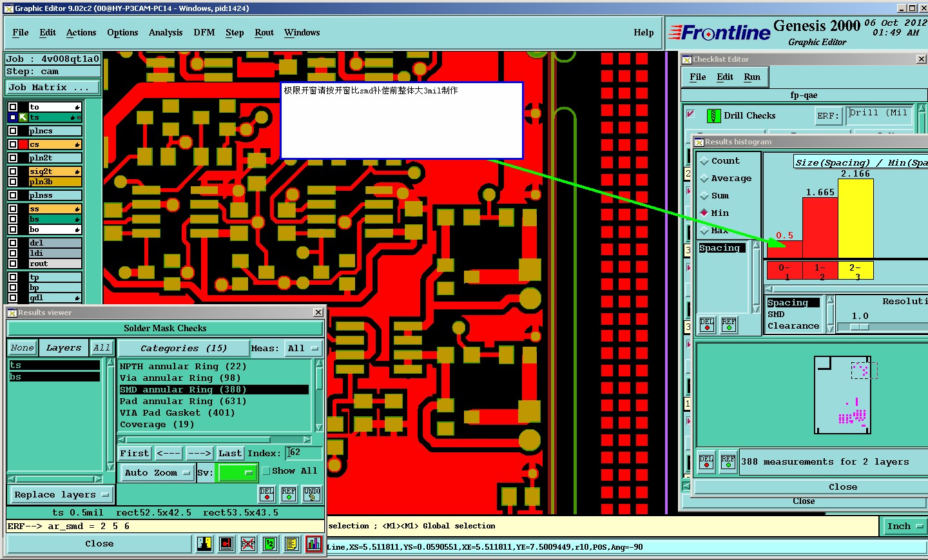928x560 pixels.
Task: Click the Results histogram title bar icon
Action: point(699,142)
